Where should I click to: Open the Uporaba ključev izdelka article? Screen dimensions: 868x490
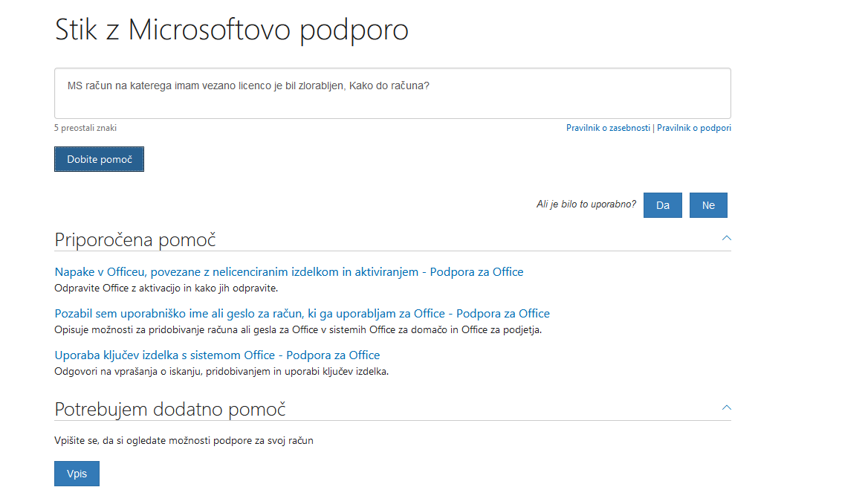[x=217, y=355]
